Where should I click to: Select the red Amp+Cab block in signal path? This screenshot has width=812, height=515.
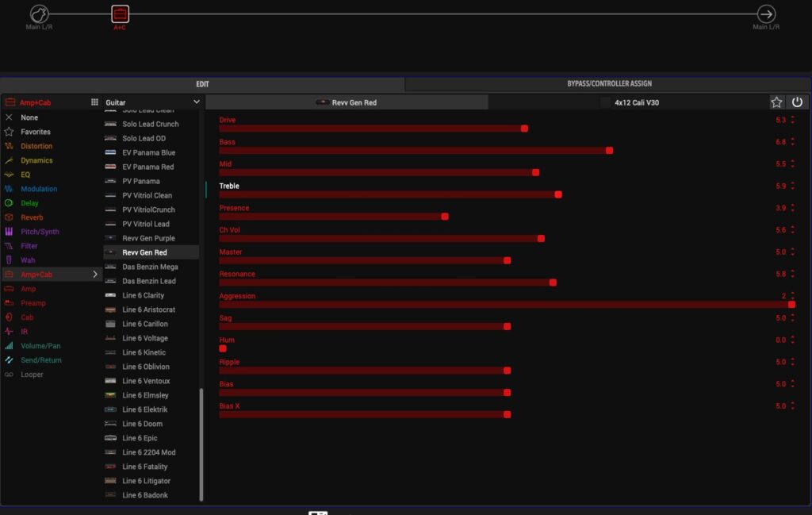tap(120, 13)
